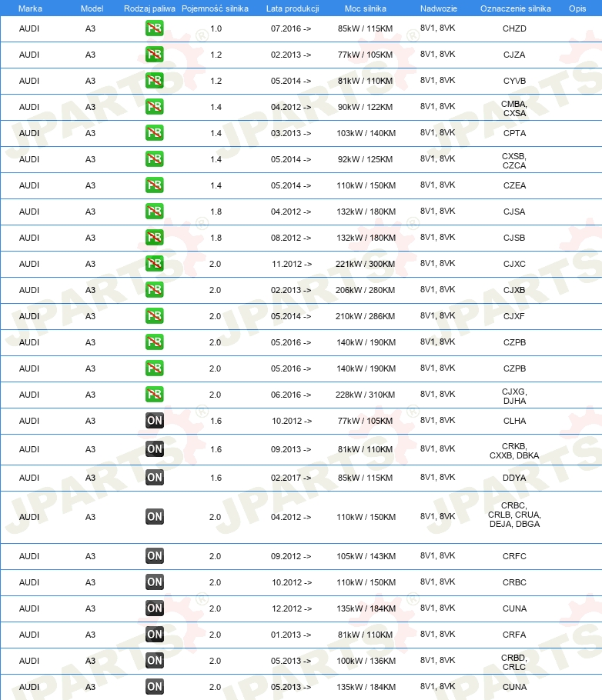
Task: Click the engine code cell CRBD, CRLC
Action: 514,662
